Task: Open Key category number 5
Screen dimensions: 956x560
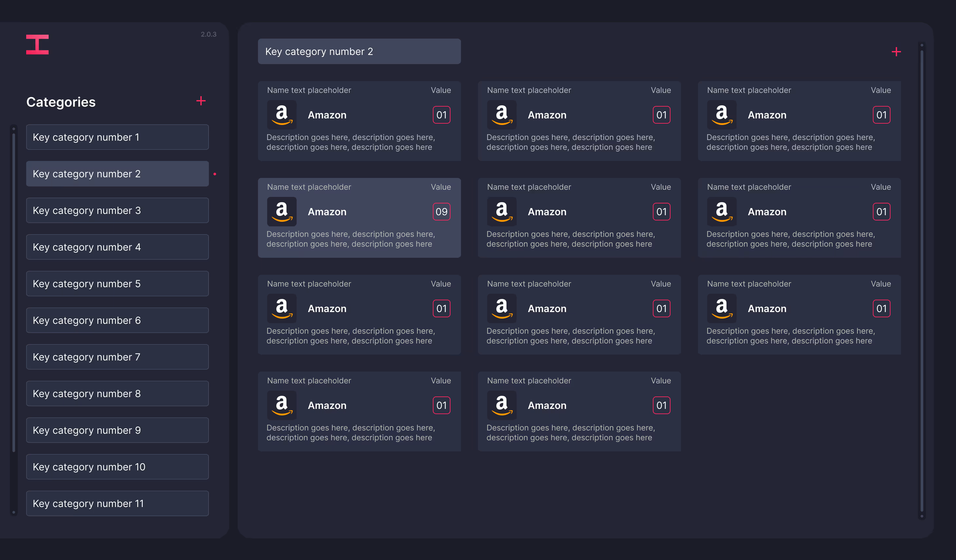Action: (117, 284)
